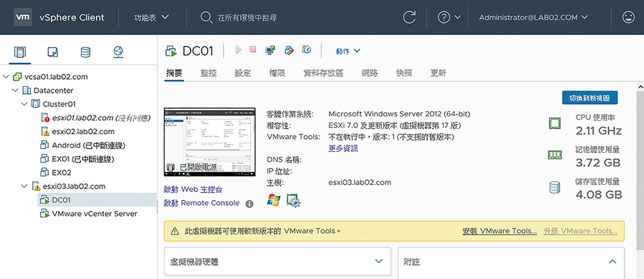Select Cluster01 in the inventory tree
The height and width of the screenshot is (279, 644).
click(59, 104)
